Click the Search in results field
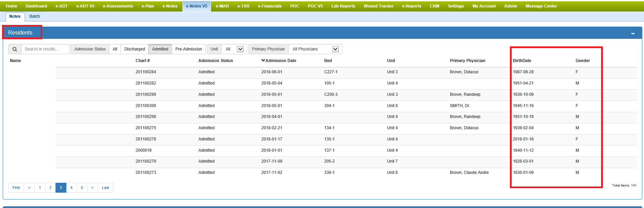The image size is (644, 208). (x=45, y=49)
